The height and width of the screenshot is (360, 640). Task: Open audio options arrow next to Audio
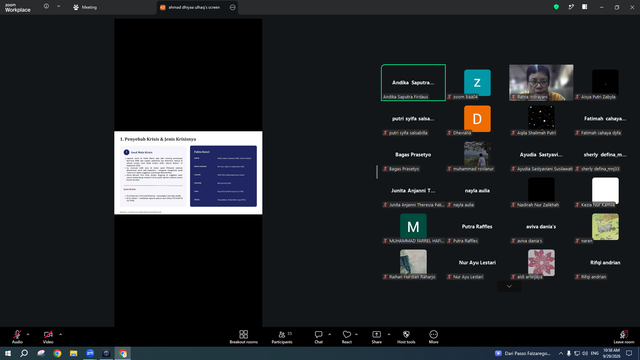click(x=28, y=334)
